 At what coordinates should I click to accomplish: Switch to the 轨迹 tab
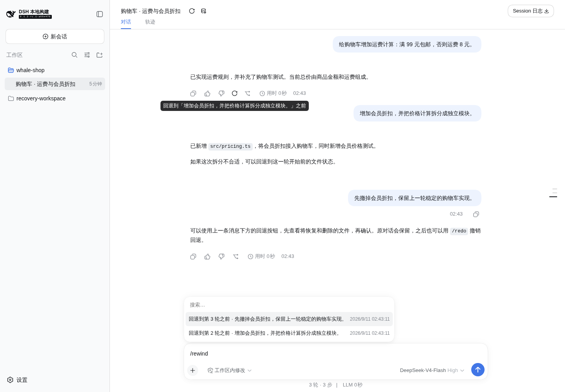pos(150,22)
